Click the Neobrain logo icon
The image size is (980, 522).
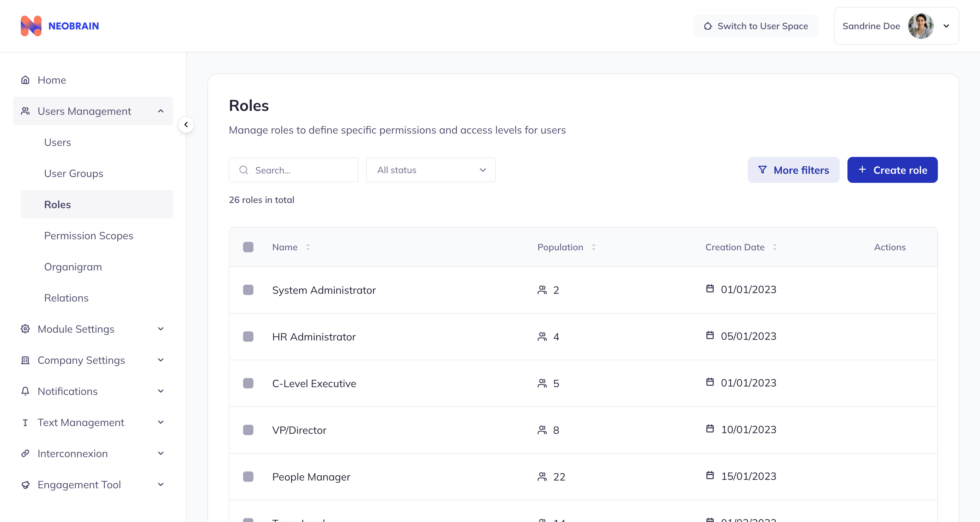tap(30, 26)
